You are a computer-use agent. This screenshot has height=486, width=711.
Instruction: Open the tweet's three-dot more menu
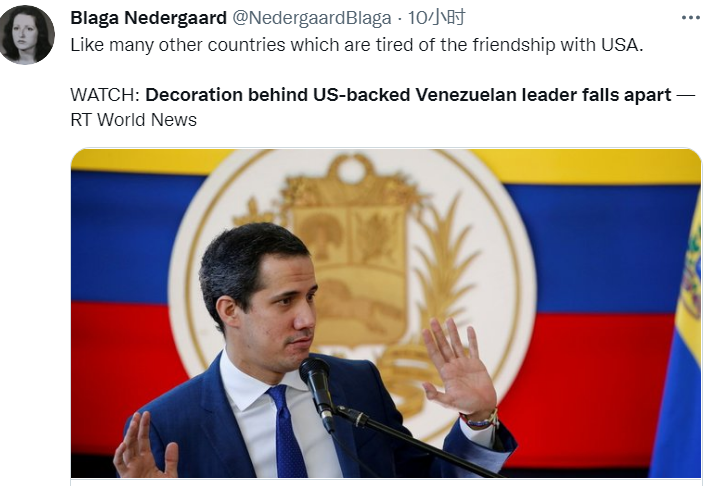coord(690,18)
